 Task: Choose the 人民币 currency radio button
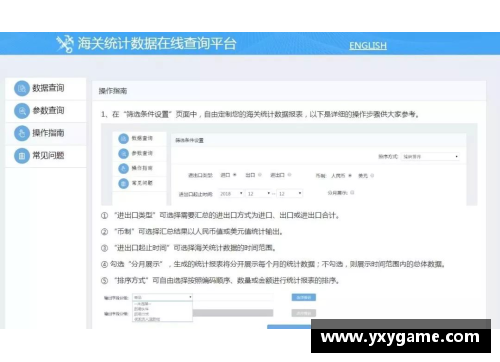coord(350,176)
